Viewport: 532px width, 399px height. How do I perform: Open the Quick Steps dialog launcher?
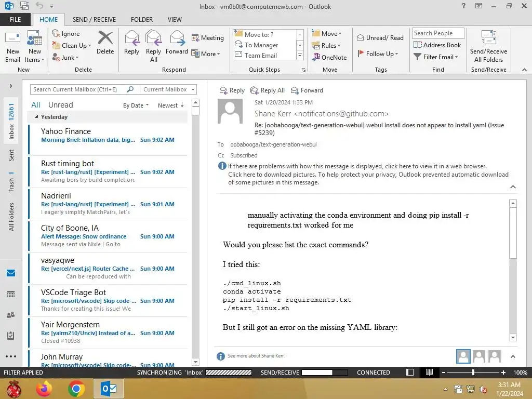click(303, 70)
